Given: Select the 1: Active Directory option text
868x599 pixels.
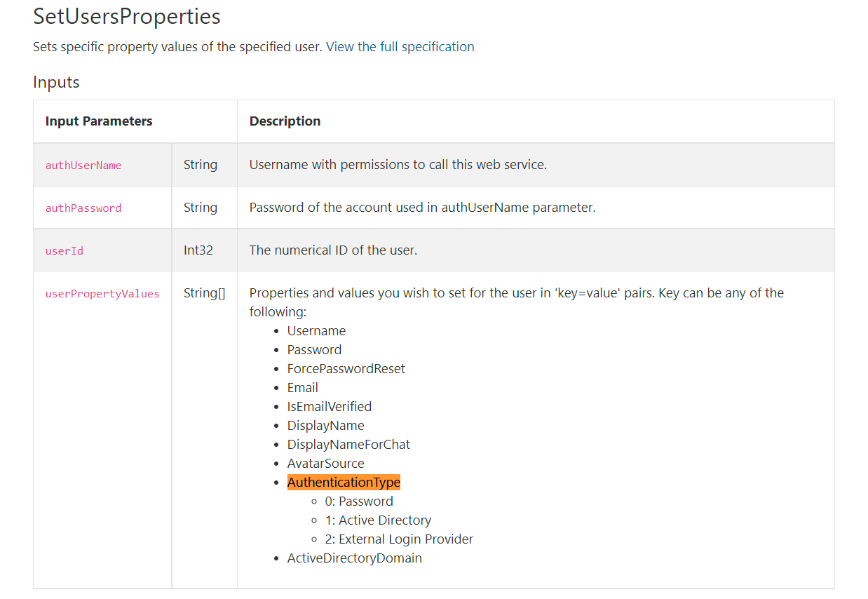Looking at the screenshot, I should coord(378,520).
